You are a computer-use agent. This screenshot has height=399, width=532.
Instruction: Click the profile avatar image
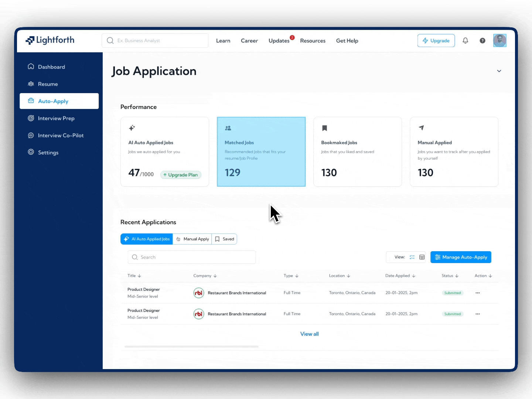[x=499, y=41]
